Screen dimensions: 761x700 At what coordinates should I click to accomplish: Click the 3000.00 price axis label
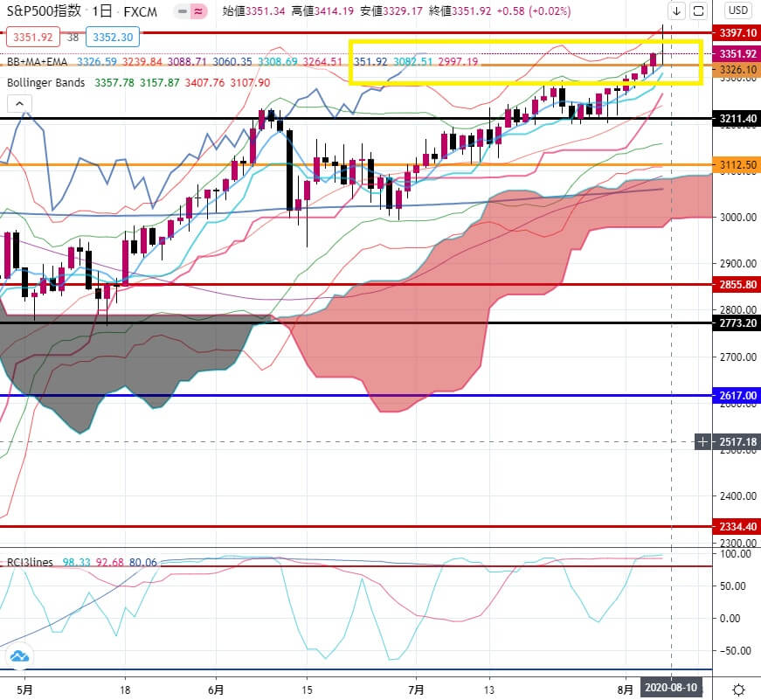click(738, 217)
